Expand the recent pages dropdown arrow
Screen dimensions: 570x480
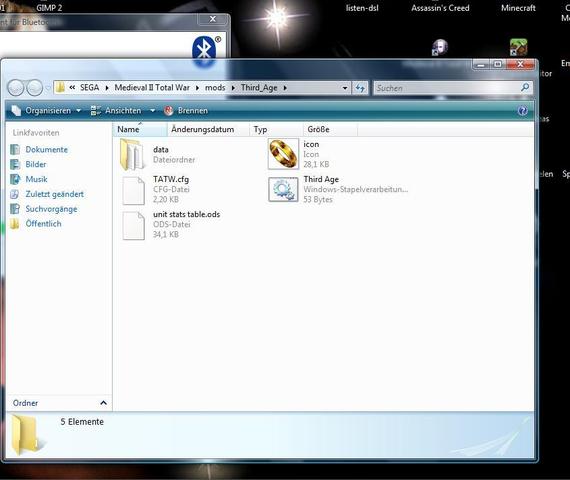pyautogui.click(x=48, y=88)
